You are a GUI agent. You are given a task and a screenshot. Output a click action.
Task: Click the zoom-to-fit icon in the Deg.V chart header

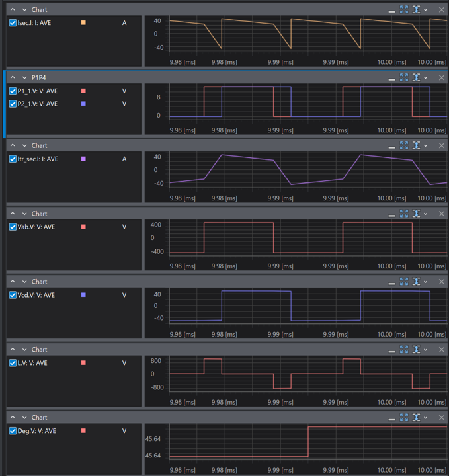tap(404, 418)
